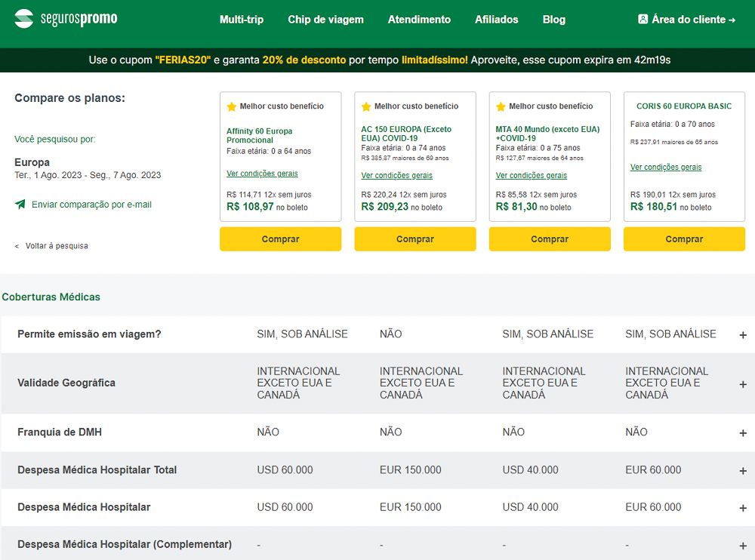Open the Affinity 60 Europa Promocional title
The width and height of the screenshot is (755, 560).
pyautogui.click(x=260, y=135)
